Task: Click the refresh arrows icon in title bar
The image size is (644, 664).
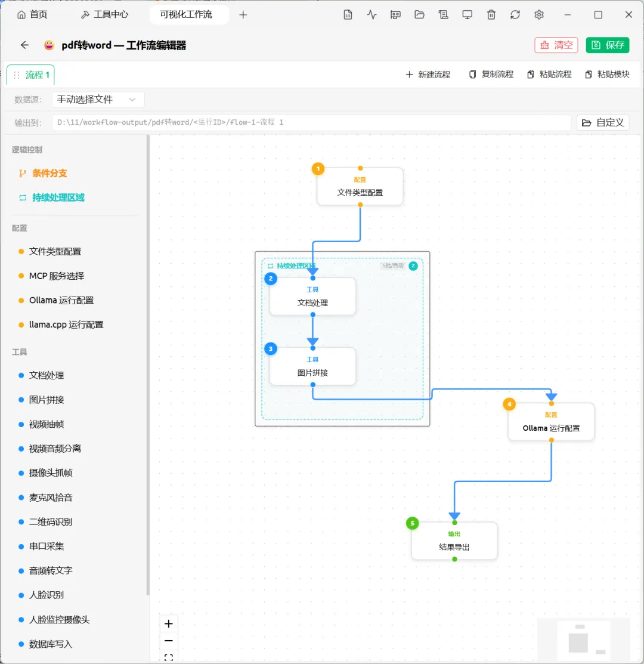Action: (x=515, y=15)
